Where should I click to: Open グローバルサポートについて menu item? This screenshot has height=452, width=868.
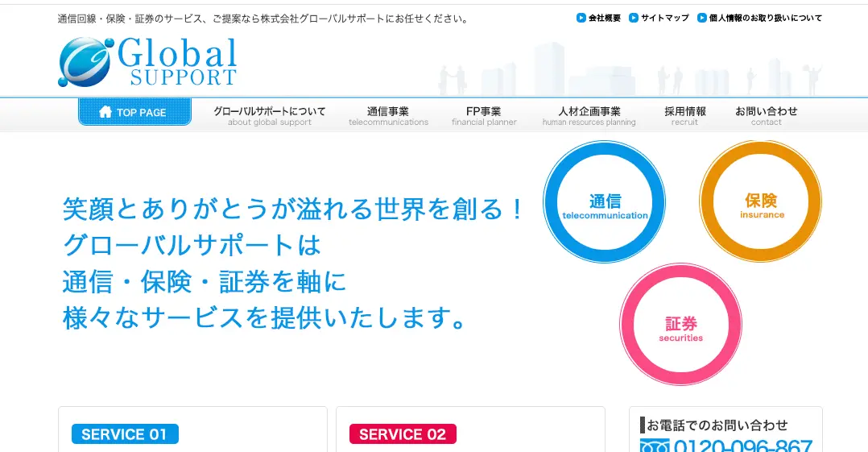pyautogui.click(x=270, y=116)
